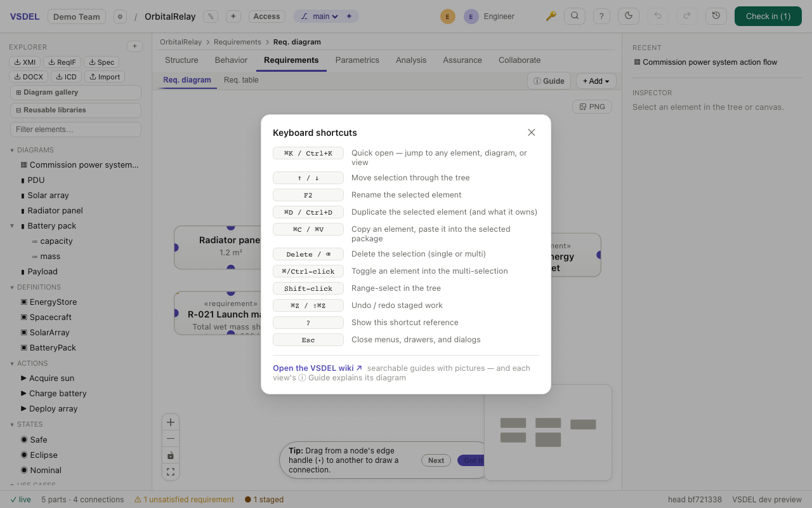Switch to the Structure tab
Viewport: 812px width, 508px height.
pyautogui.click(x=181, y=60)
